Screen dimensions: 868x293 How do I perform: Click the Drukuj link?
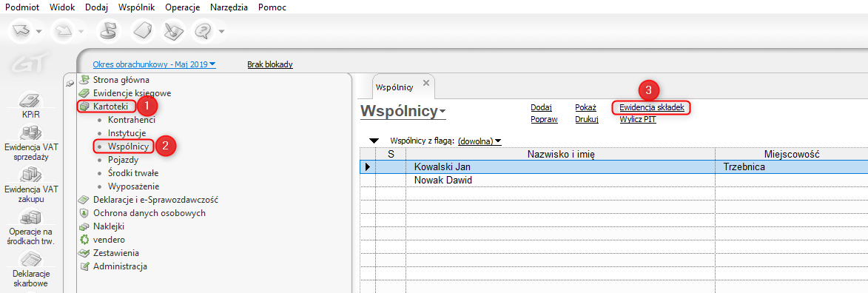587,119
